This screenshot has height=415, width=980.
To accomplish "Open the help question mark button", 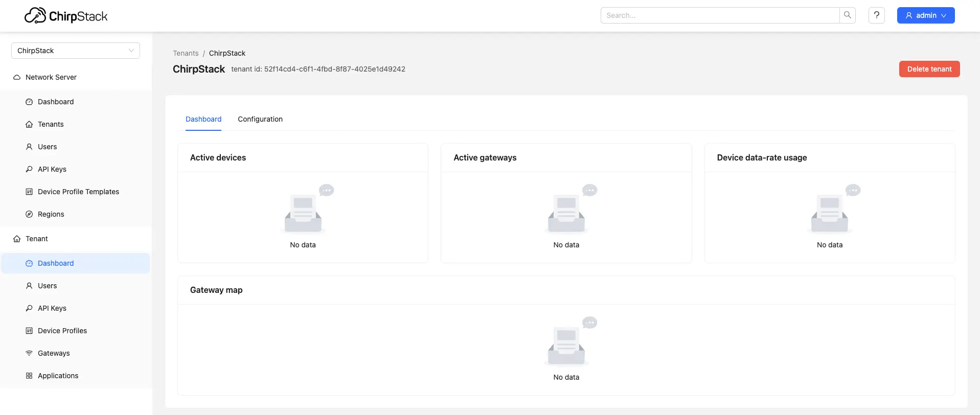I will [x=877, y=15].
